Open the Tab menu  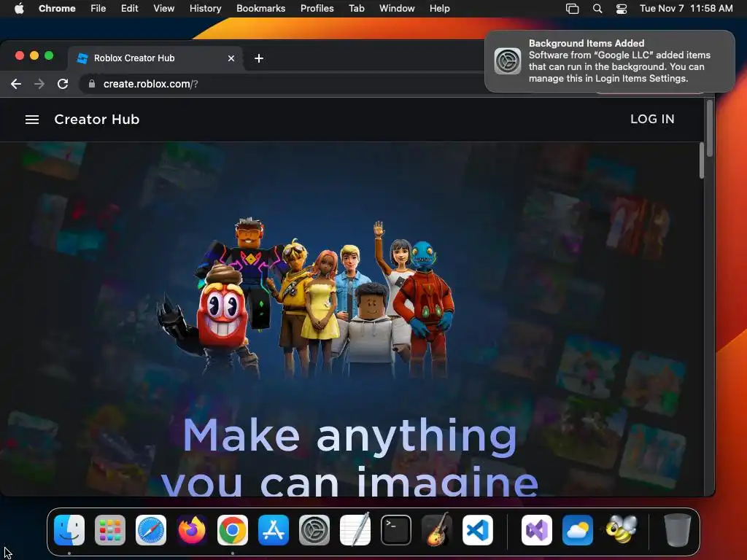(356, 8)
